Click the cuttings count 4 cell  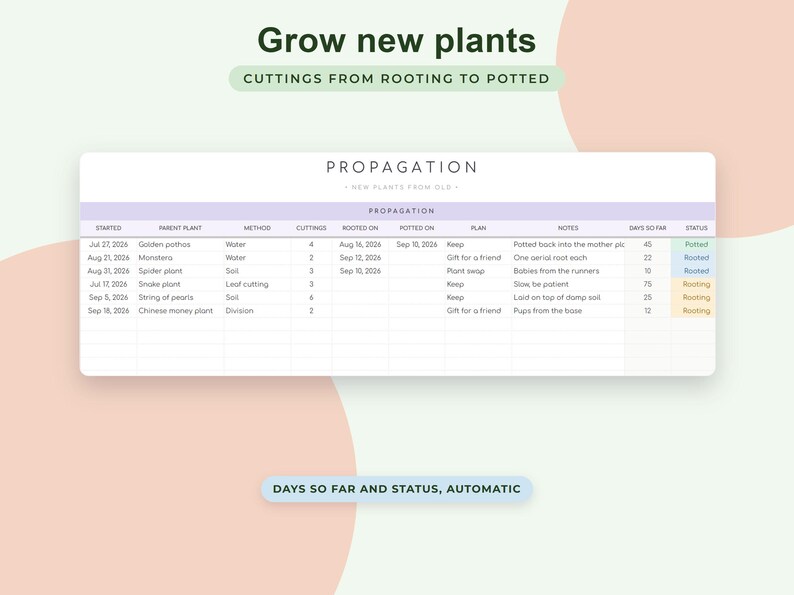pyautogui.click(x=311, y=244)
